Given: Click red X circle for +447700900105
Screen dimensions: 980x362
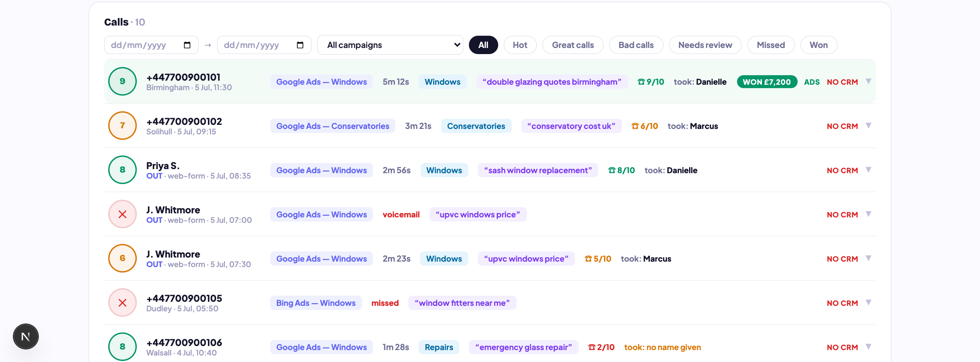Looking at the screenshot, I should click(122, 303).
